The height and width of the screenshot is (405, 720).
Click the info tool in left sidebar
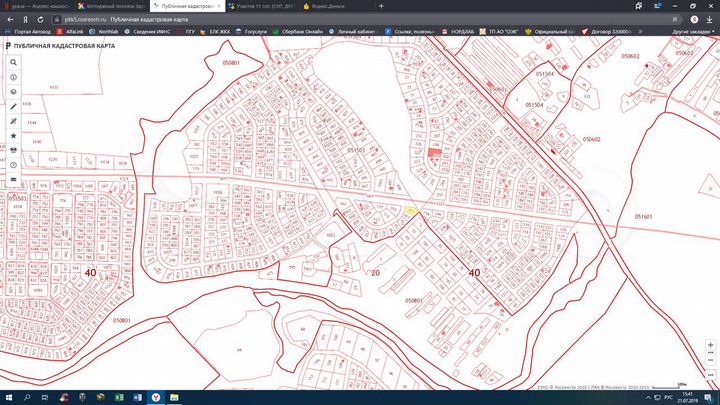(x=13, y=76)
